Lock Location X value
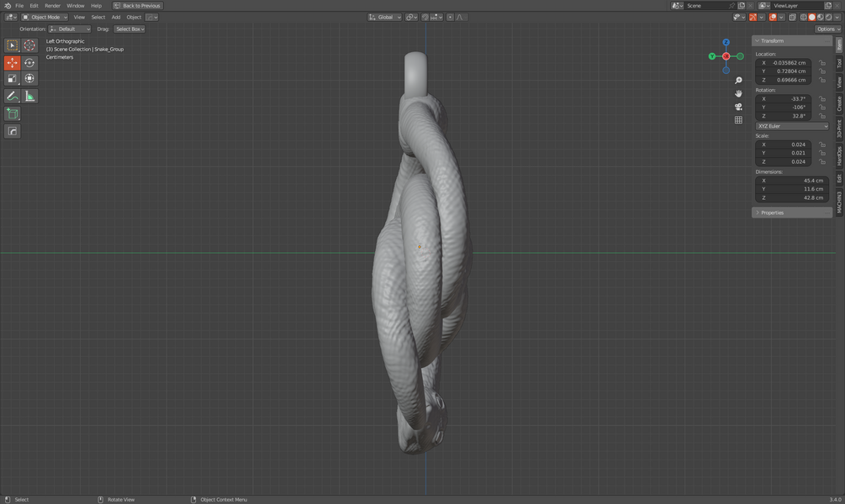Screen dimensions: 845x504 pos(822,63)
